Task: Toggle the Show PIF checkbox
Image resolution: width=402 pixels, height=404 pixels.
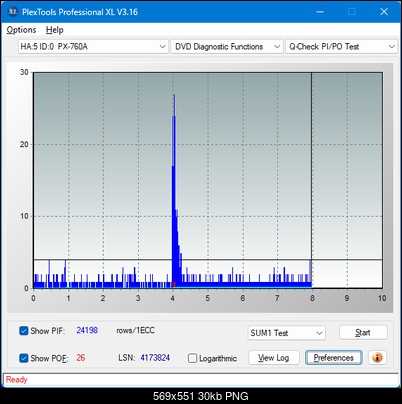Action: tap(24, 331)
